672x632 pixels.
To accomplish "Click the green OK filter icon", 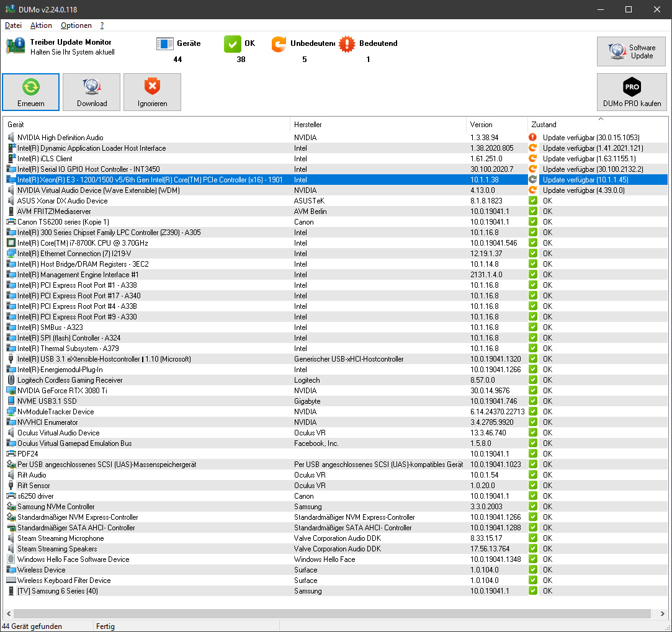I will tap(232, 43).
